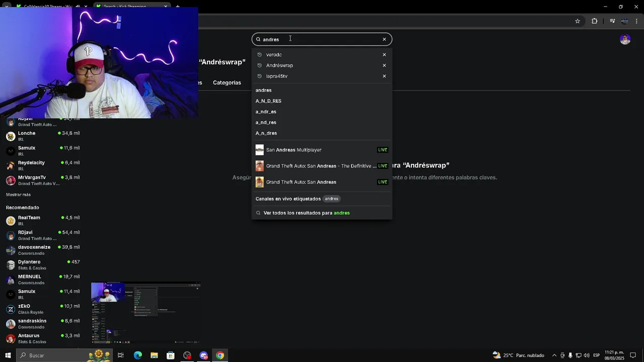Open Lonche channel in sidebar
The image size is (644, 362).
tap(43, 136)
